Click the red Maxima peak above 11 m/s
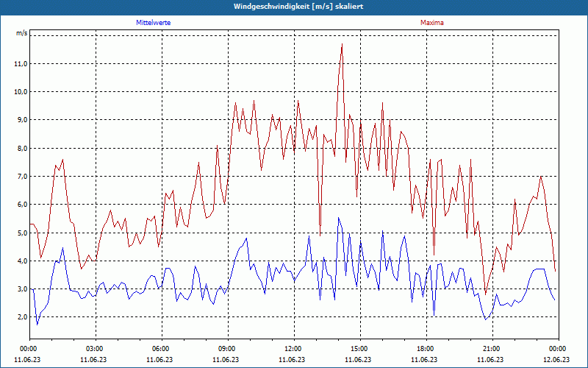This screenshot has height=368, width=588. click(x=342, y=45)
